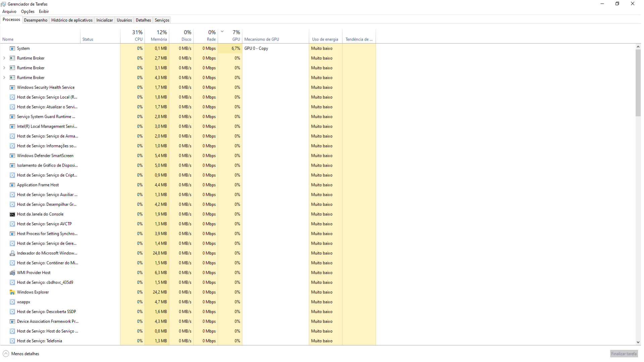Screen dimensions: 644x362
Task: Select the Host de Serviço: Serviço de Gere row
Action: coord(188,243)
